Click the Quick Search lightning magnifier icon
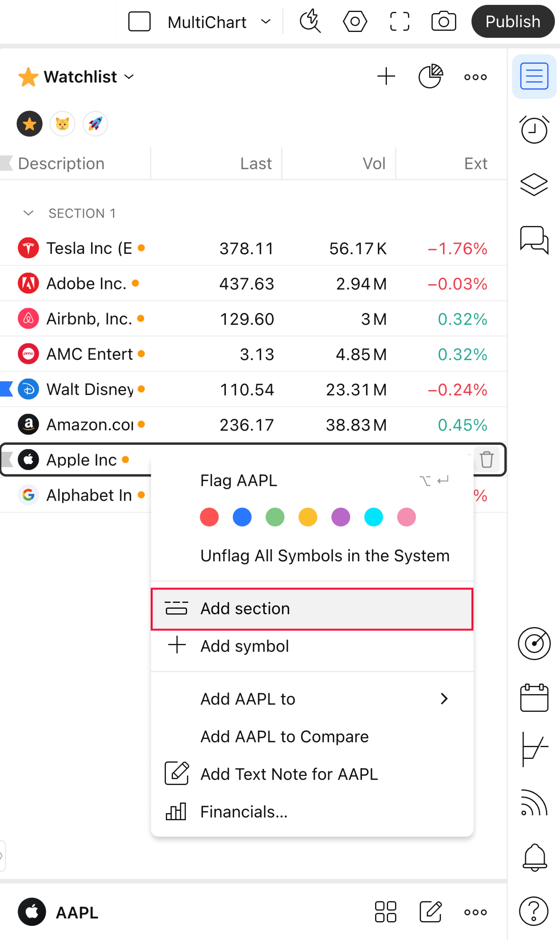Screen dimensions: 560x940 coord(310,22)
